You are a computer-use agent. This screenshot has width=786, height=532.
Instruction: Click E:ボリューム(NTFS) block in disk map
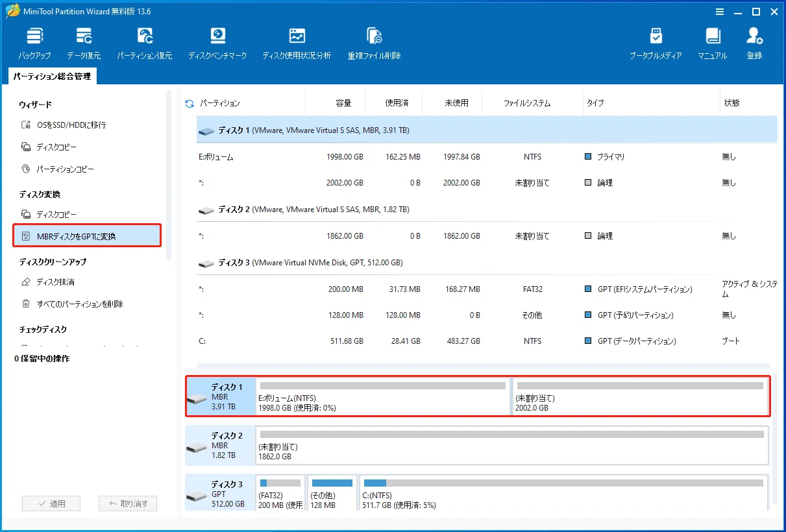point(382,396)
